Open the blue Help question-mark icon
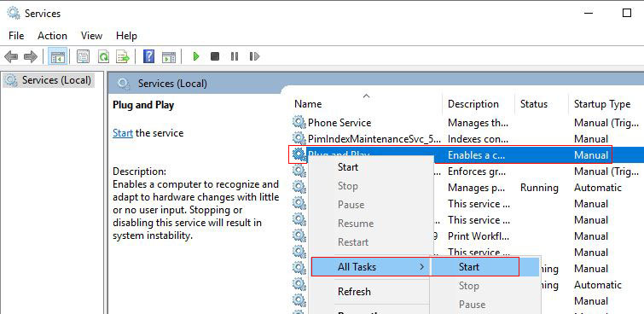The image size is (644, 314). tap(148, 56)
